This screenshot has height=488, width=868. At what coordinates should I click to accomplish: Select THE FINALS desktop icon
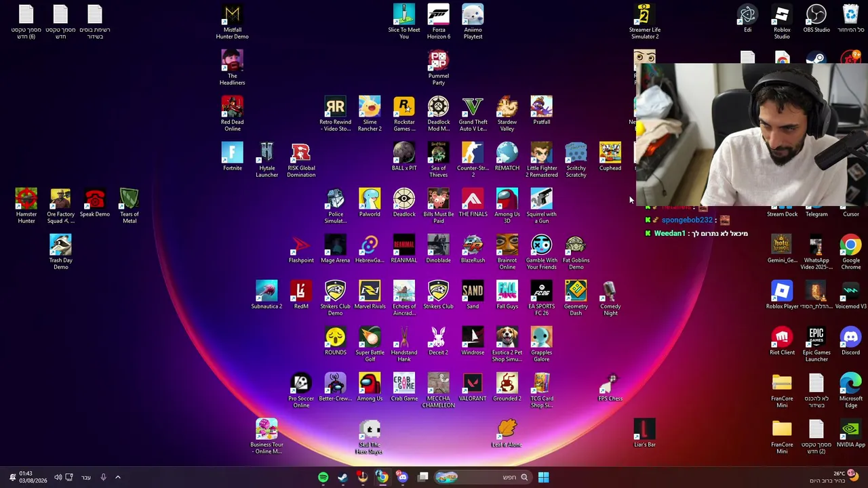(x=473, y=203)
